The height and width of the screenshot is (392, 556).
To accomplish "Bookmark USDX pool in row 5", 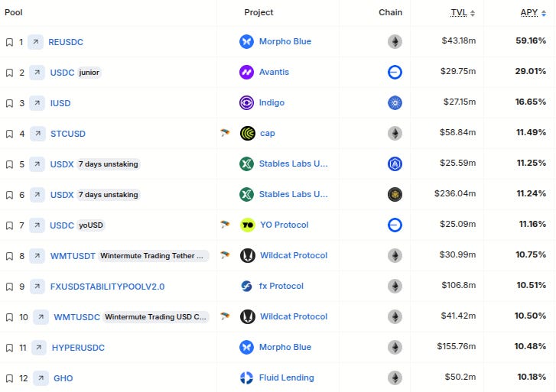I will (x=10, y=164).
